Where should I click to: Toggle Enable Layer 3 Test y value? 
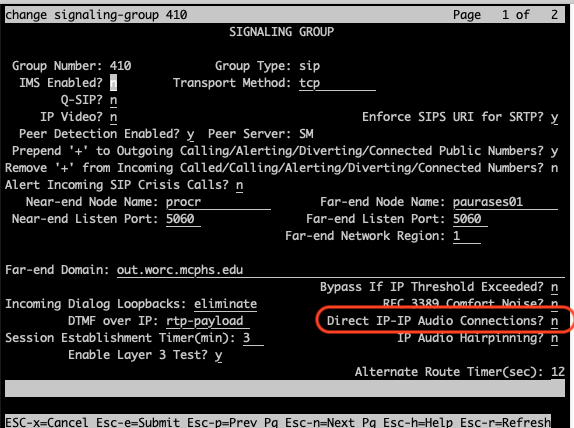coord(219,355)
